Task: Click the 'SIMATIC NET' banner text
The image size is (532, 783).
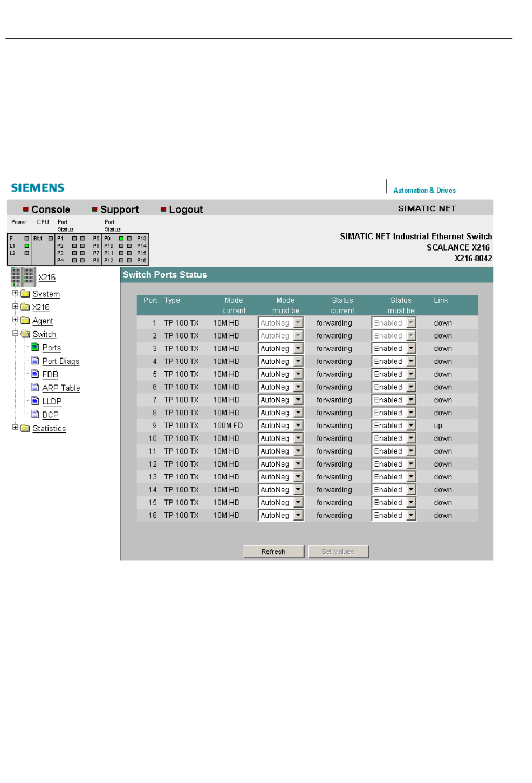Action: [427, 209]
